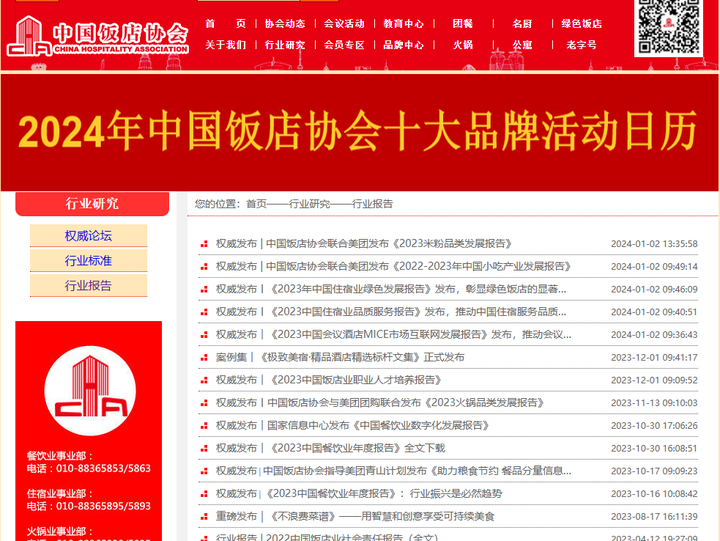Open 2023中国住宿业品质服务报告 article
The height and width of the screenshot is (541, 720).
(391, 312)
